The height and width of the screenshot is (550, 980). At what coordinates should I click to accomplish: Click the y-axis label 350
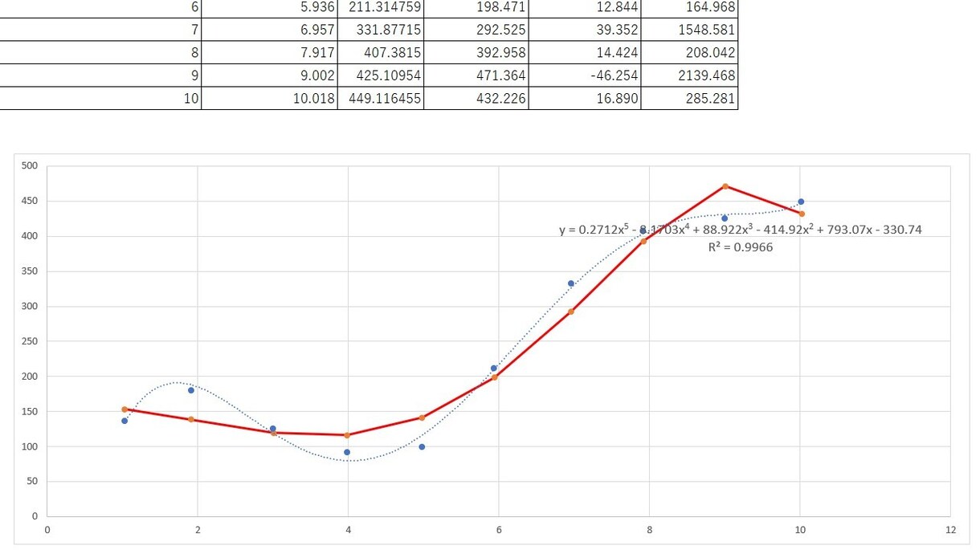31,271
